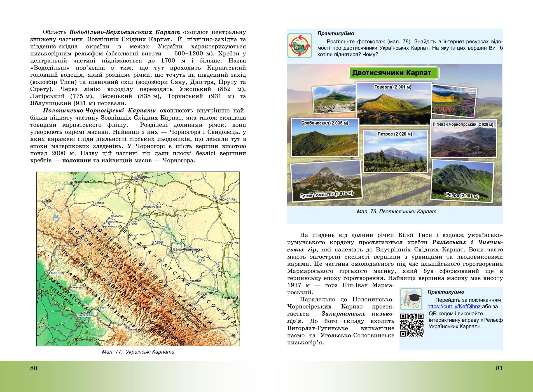The width and height of the screenshot is (533, 392).
Task: Click the caption Мал. 78. Двотисячники Карпат
Action: tap(397, 212)
